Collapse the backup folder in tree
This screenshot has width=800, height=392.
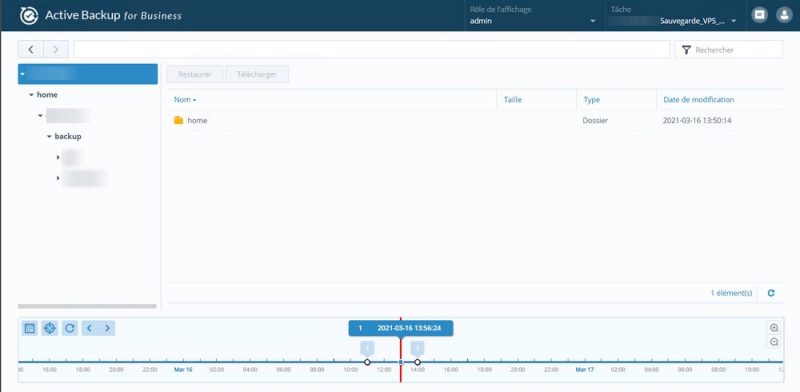pos(49,137)
